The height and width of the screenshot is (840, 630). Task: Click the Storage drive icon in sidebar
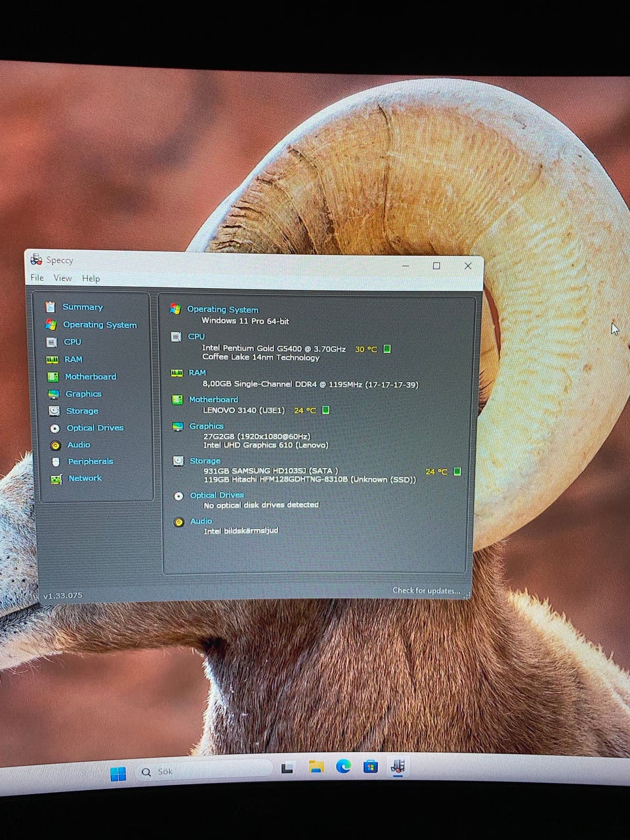tap(54, 411)
